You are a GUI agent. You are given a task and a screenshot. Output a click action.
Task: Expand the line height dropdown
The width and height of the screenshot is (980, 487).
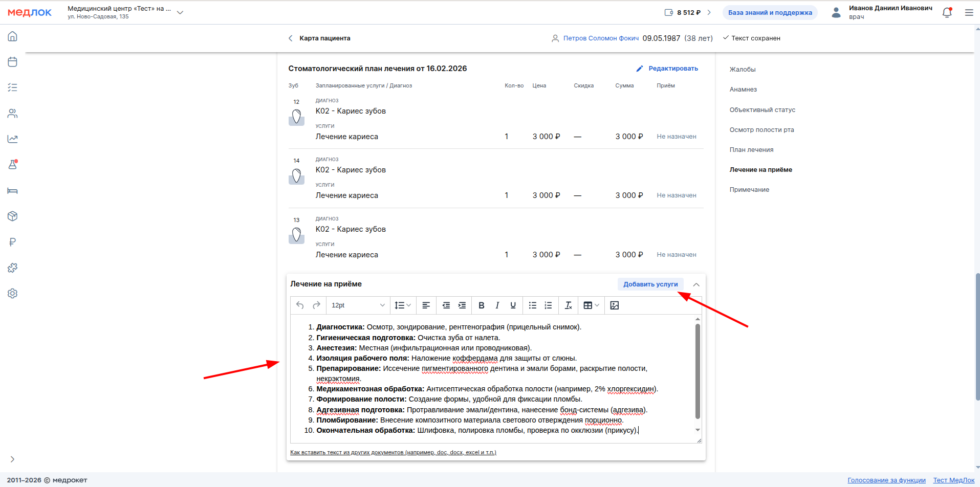[403, 305]
